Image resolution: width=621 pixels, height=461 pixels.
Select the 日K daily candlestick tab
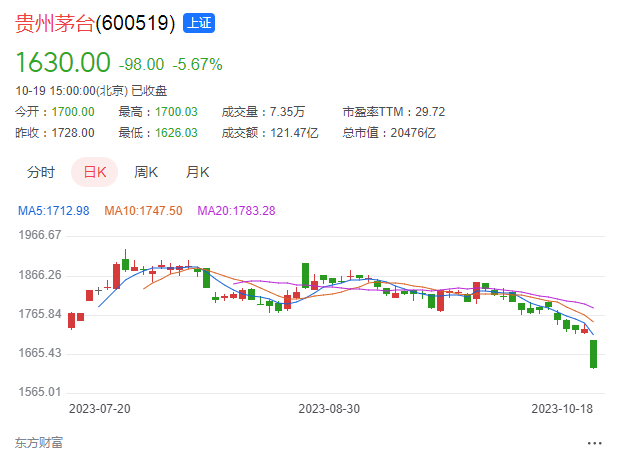pyautogui.click(x=95, y=172)
